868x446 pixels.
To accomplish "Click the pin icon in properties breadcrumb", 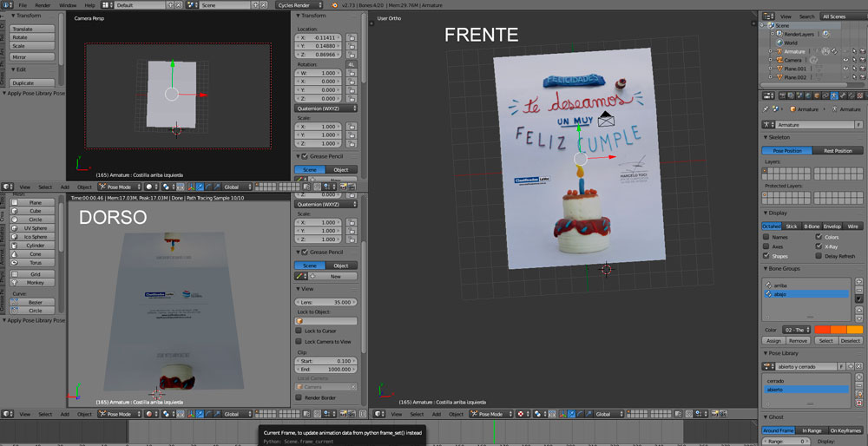I will (x=766, y=109).
